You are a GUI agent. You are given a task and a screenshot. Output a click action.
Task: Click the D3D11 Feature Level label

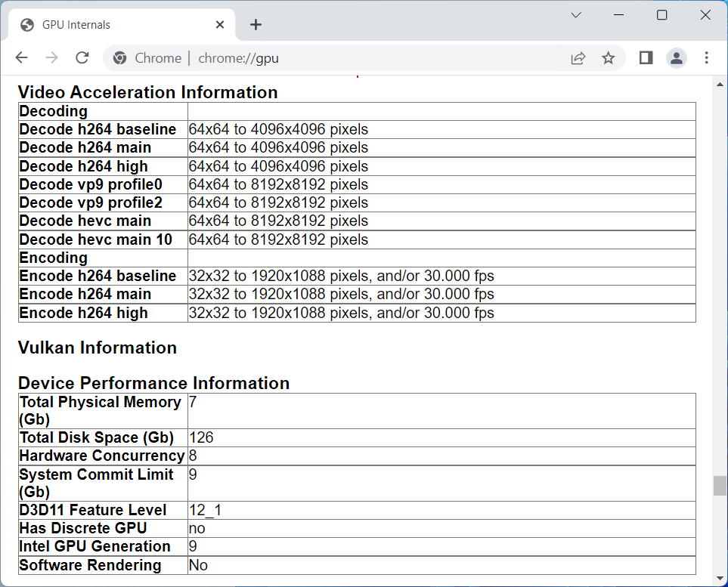click(x=93, y=511)
